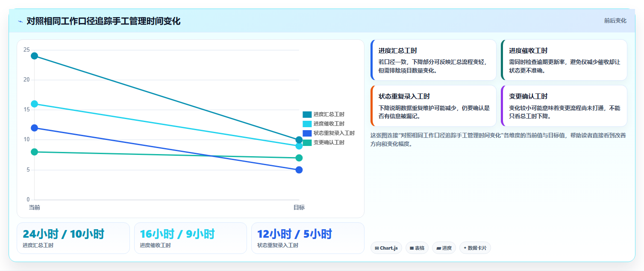
Task: Open the 进度汇总工时 description card
Action: [433, 60]
